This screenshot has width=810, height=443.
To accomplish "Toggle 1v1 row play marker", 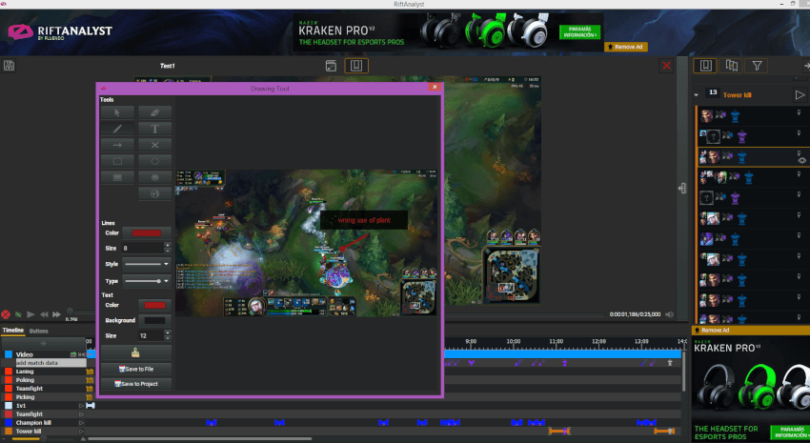I will pyautogui.click(x=81, y=406).
